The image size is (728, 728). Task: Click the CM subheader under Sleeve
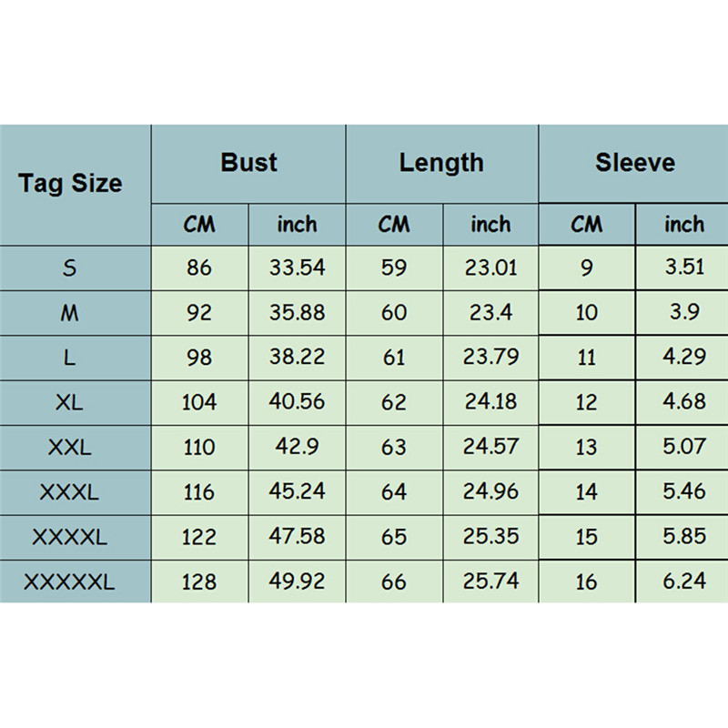[587, 225]
